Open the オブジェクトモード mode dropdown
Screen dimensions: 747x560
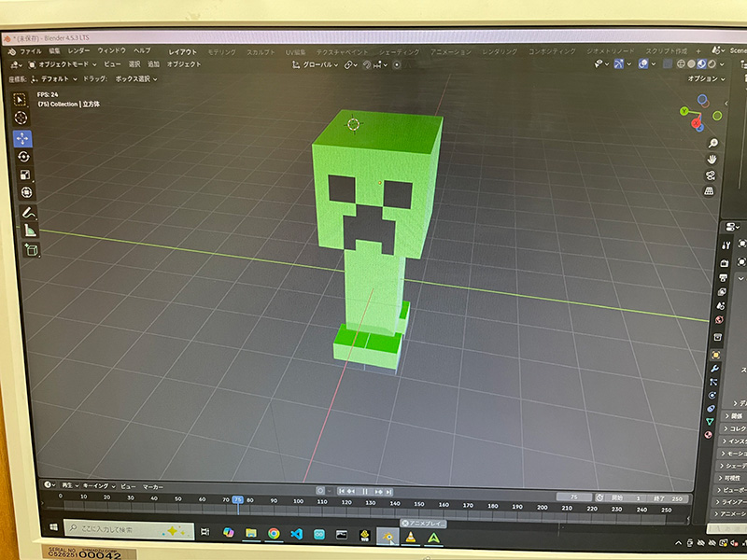(63, 64)
